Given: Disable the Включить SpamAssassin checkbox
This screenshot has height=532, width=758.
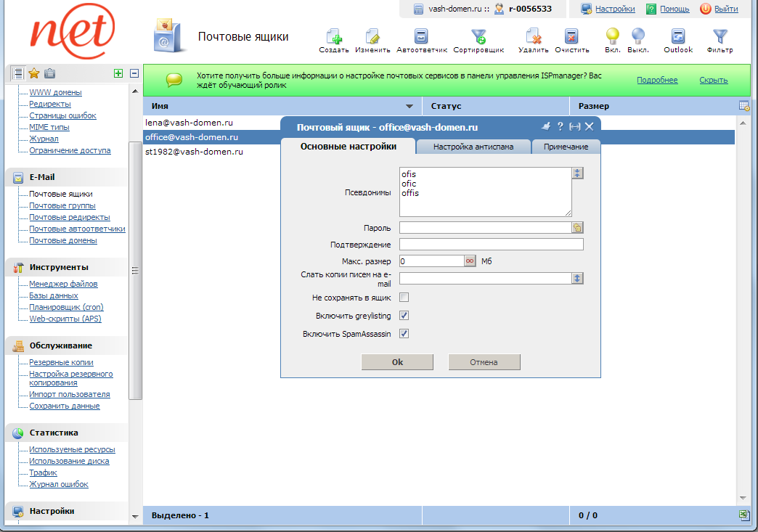Looking at the screenshot, I should [x=404, y=334].
